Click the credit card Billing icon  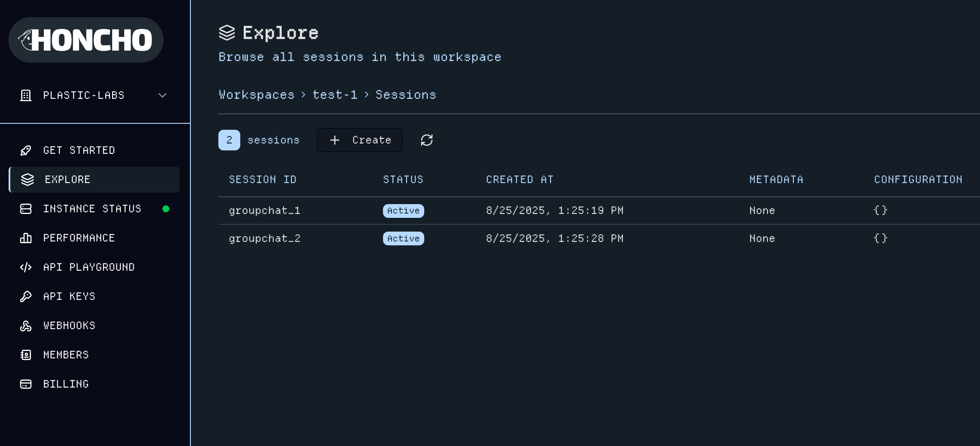(26, 384)
